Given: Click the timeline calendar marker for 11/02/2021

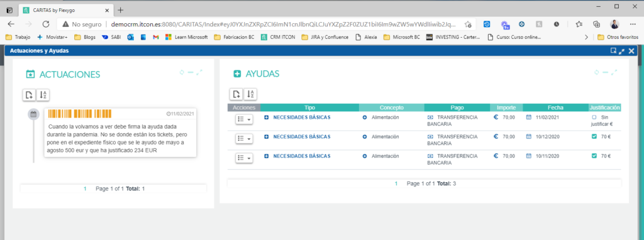Looking at the screenshot, I should pyautogui.click(x=34, y=114).
